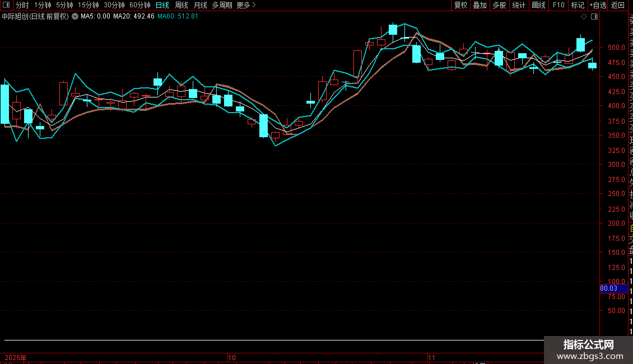Activate the 画线 drawing tool
This screenshot has width=633, height=364.
[x=538, y=5]
